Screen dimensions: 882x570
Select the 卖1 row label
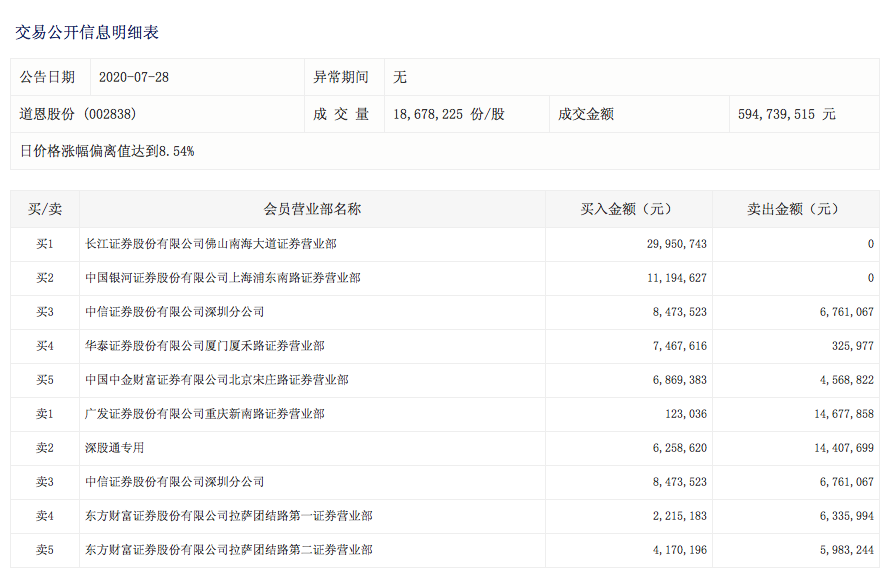point(45,414)
